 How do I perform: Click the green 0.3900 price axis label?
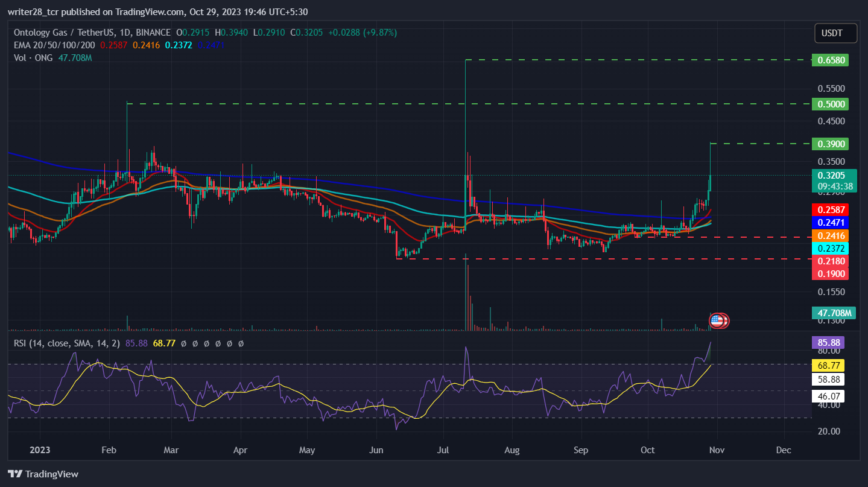tap(830, 144)
